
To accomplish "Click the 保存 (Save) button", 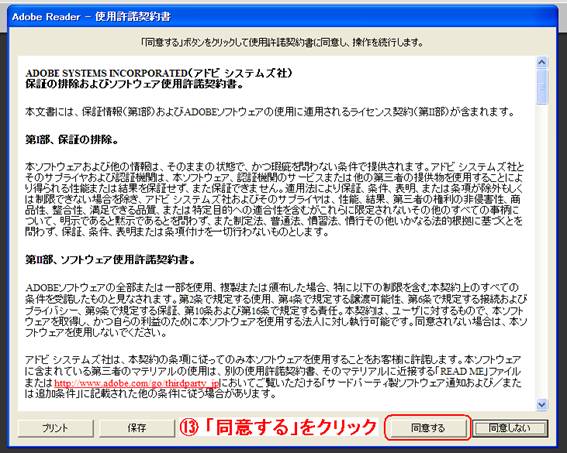I will (137, 428).
